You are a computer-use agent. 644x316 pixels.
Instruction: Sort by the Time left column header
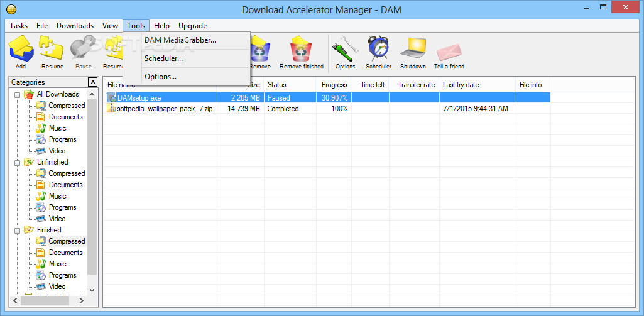[x=370, y=85]
